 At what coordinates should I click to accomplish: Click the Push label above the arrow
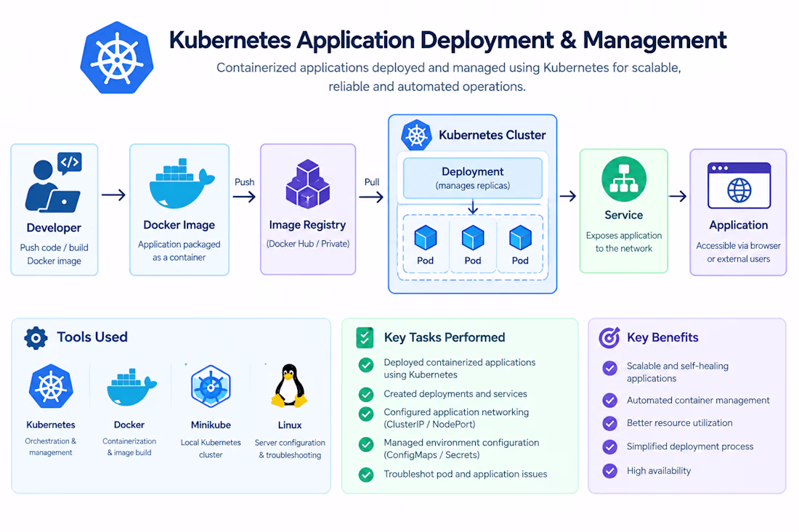pyautogui.click(x=245, y=181)
